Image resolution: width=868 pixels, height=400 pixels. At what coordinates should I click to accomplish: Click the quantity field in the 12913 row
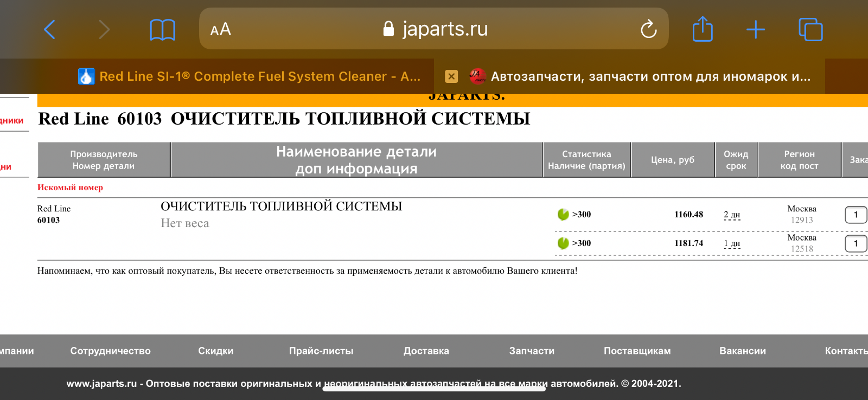[x=856, y=215]
